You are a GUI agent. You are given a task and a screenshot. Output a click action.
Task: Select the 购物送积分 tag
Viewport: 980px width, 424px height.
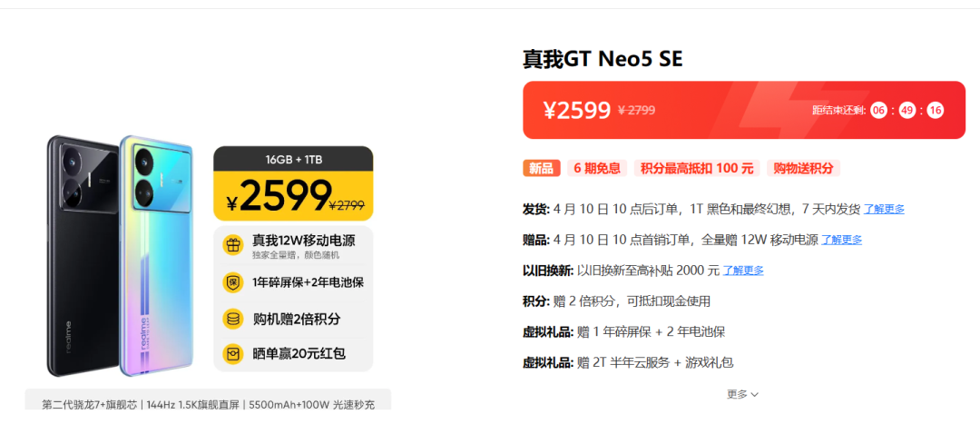point(804,168)
